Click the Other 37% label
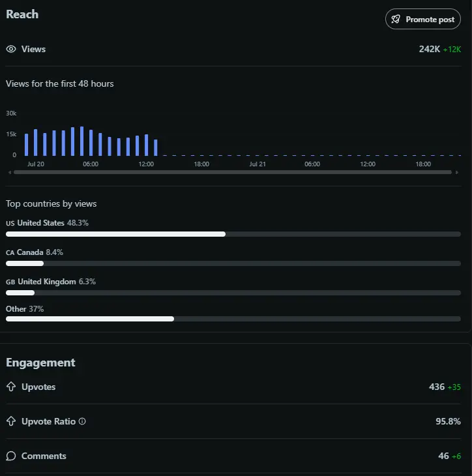Viewport: 472px width, 476px height. pos(25,309)
